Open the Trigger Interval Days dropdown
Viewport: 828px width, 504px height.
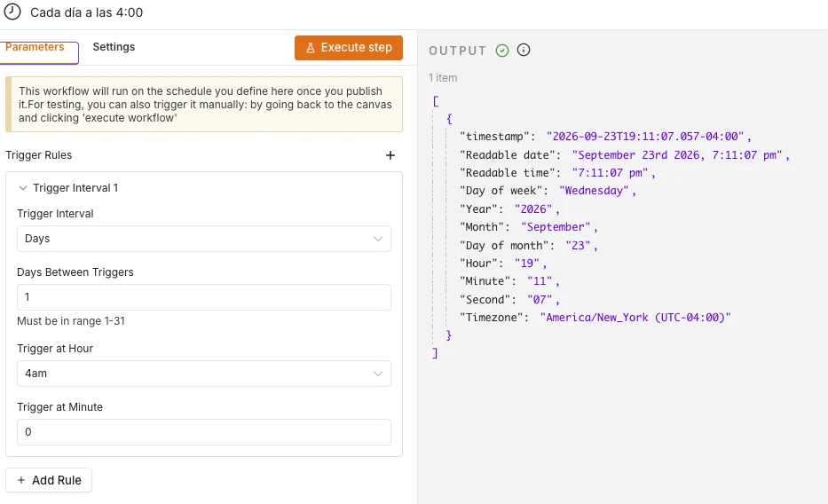coord(204,239)
